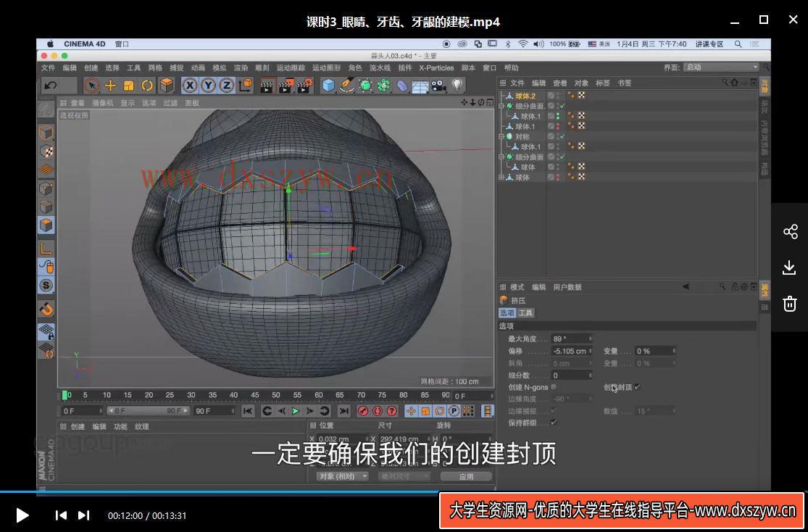Screen dimensions: 808x532
Task: Enable the snap magnet icon
Action: 46,309
